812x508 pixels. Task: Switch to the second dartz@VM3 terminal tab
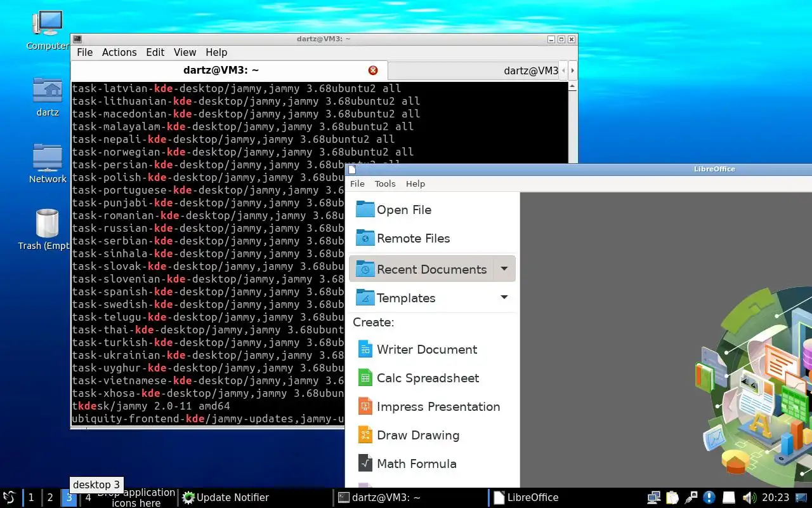coord(473,70)
